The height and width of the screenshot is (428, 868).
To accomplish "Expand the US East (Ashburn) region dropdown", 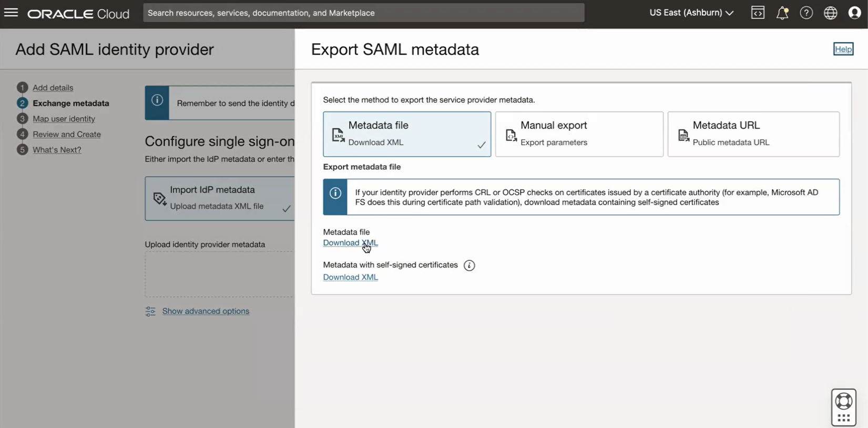I will coord(691,13).
